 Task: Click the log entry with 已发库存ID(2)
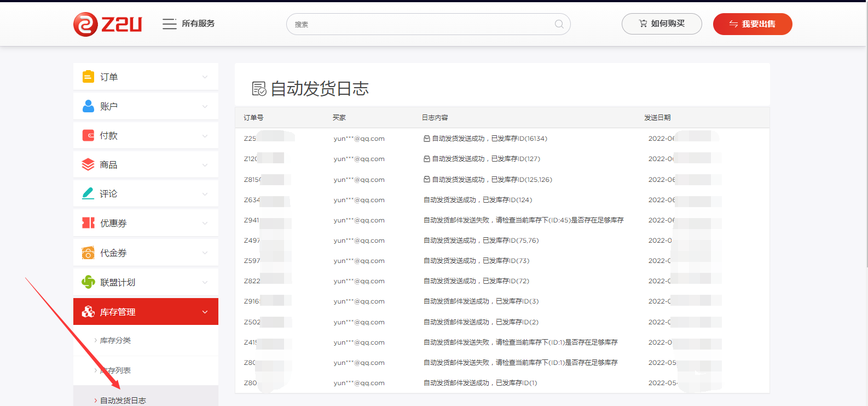point(481,322)
